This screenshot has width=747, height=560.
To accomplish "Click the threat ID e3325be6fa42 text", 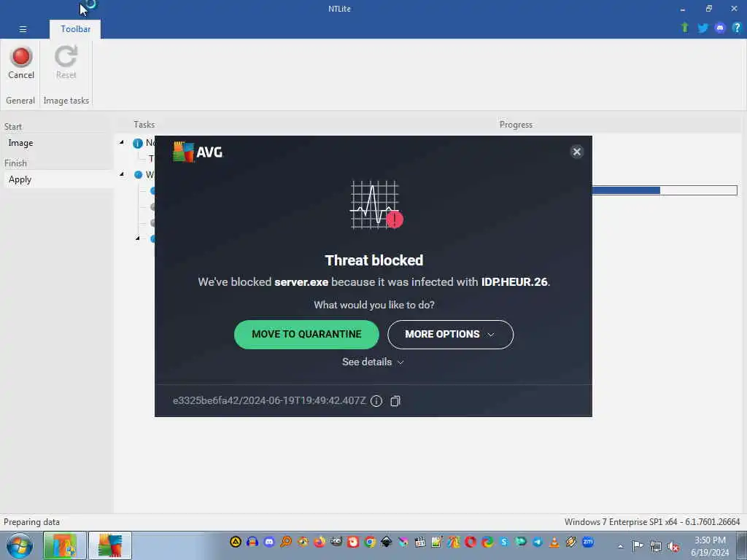I will pyautogui.click(x=269, y=401).
